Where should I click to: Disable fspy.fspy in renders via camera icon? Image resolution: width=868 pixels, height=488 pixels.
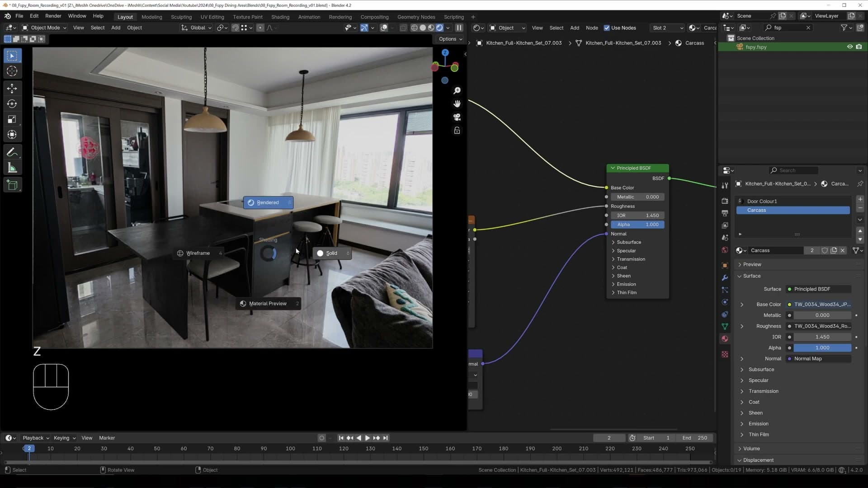click(x=859, y=47)
